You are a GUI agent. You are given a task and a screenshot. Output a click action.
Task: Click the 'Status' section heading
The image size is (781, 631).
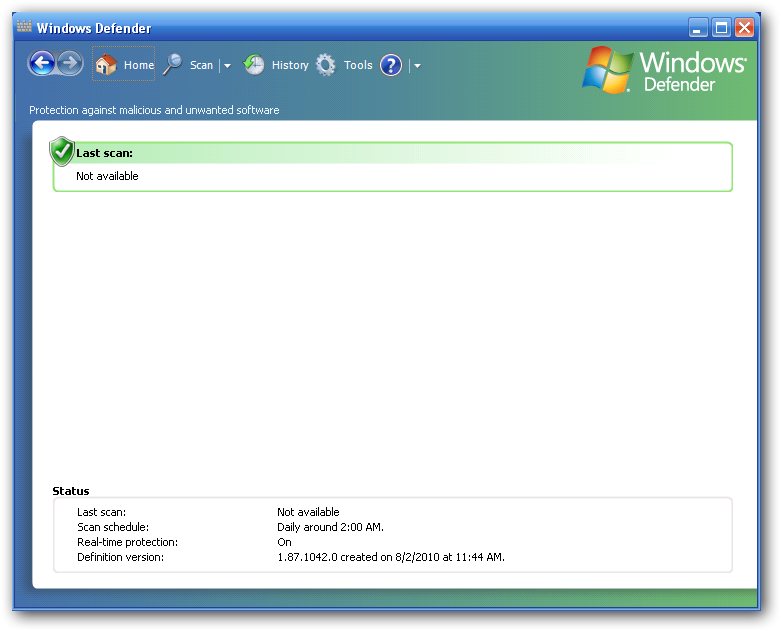click(x=71, y=491)
